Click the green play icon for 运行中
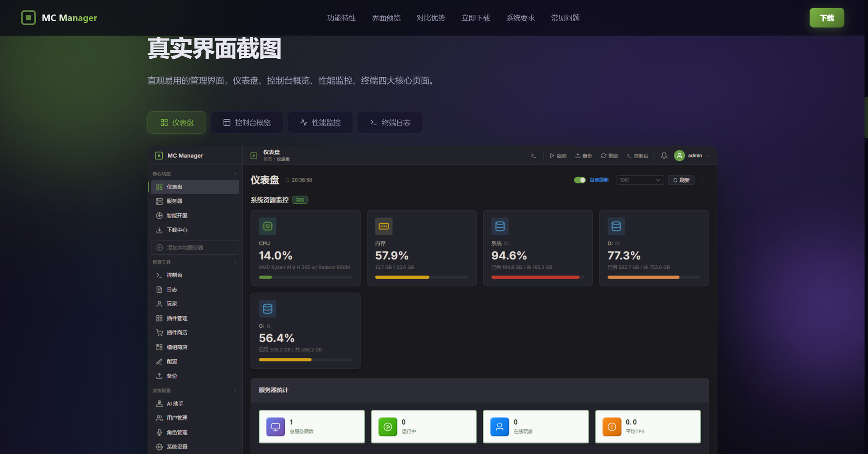The height and width of the screenshot is (454, 868). 387,427
